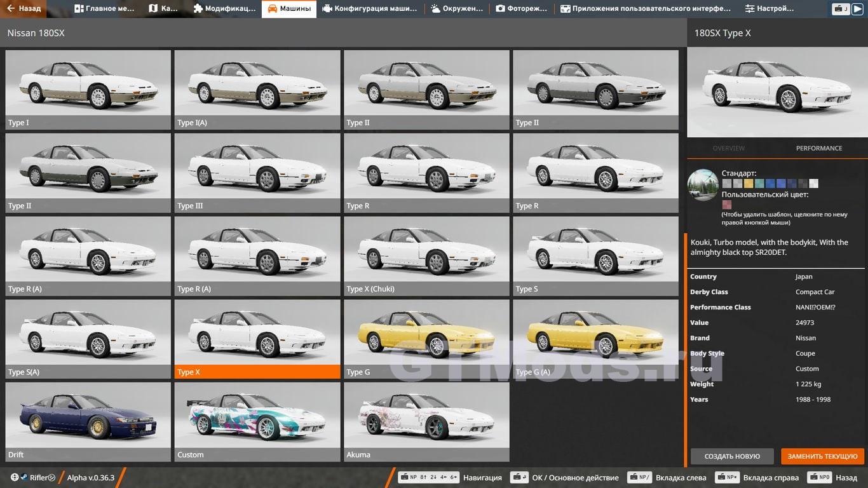868x488 pixels.
Task: Click the Derby Class Compact Car row
Action: click(776, 292)
